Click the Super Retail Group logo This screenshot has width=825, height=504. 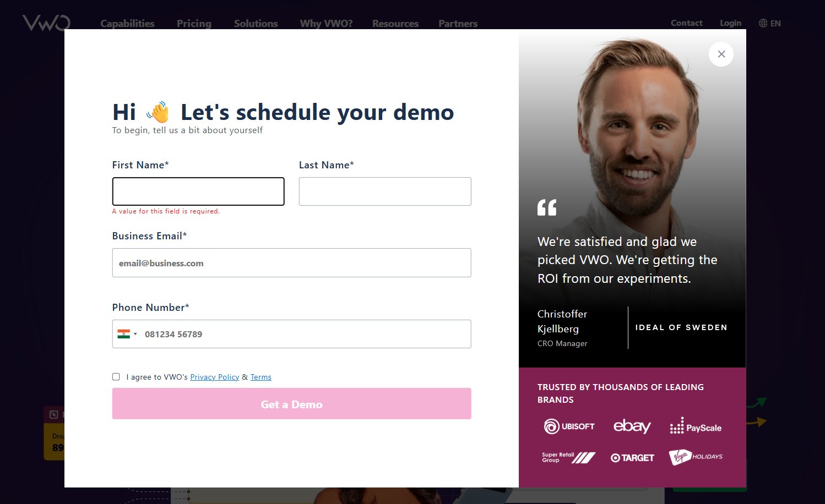[x=568, y=457]
